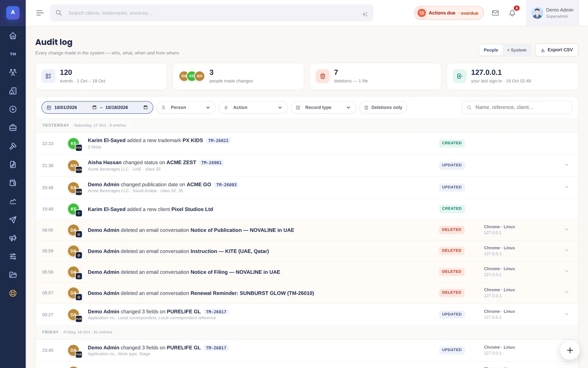Switch to People view
The height and width of the screenshot is (368, 588).
coord(491,50)
